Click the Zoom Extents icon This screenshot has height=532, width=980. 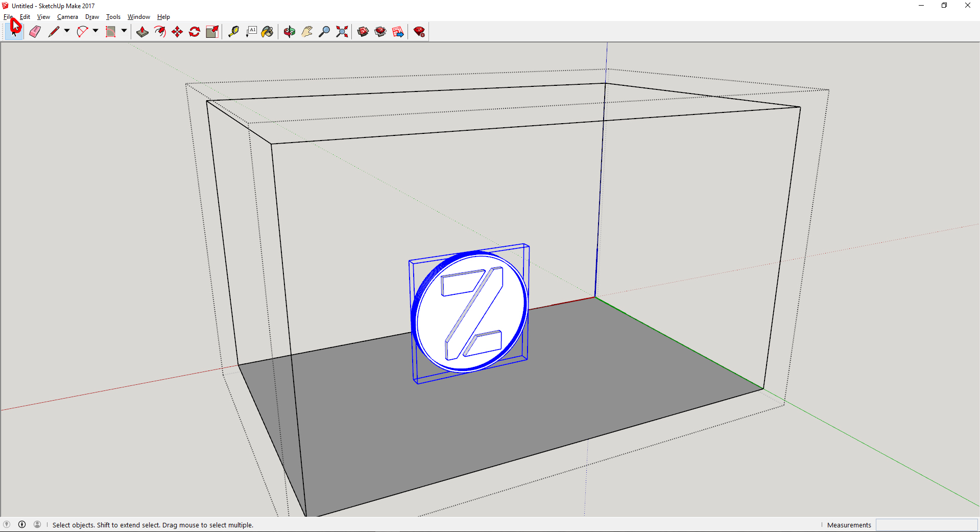(x=342, y=32)
